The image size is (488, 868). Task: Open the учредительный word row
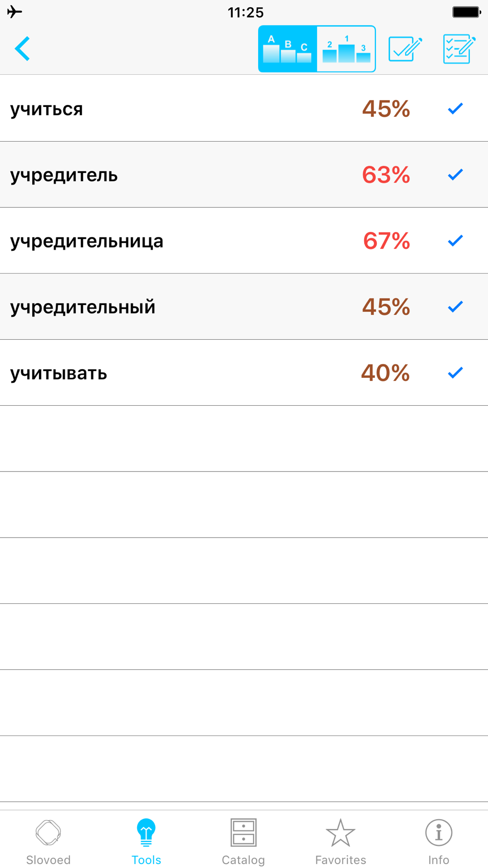tap(244, 307)
